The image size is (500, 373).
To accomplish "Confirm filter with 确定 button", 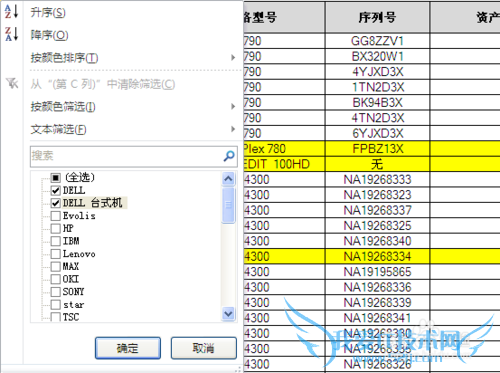I will point(128,348).
